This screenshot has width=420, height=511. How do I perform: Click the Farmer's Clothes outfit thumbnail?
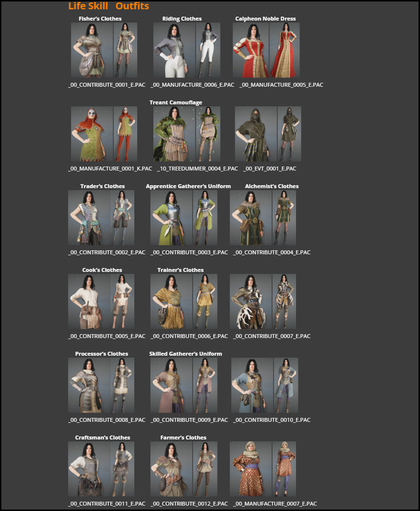pyautogui.click(x=183, y=469)
